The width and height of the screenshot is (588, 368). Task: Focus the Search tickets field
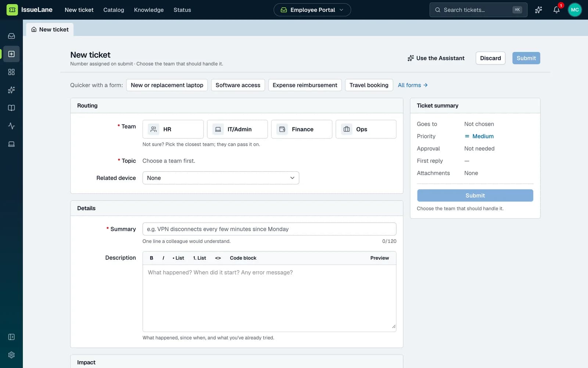[x=478, y=10]
